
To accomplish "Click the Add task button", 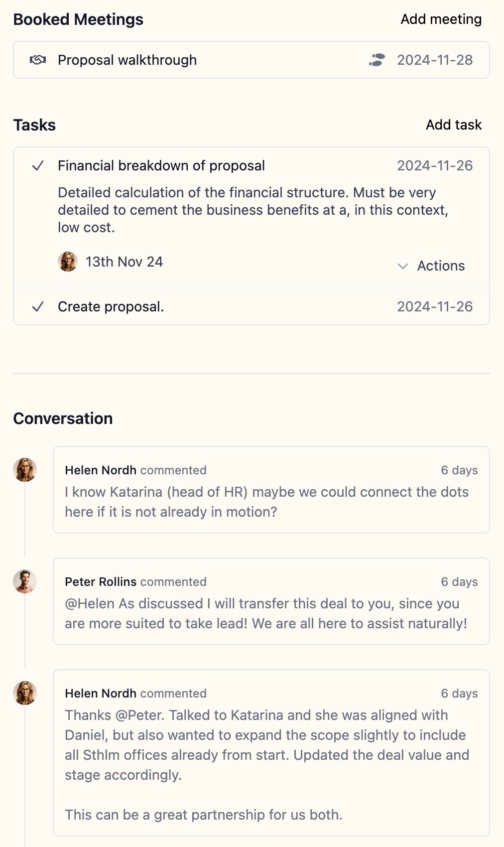I will click(x=453, y=125).
